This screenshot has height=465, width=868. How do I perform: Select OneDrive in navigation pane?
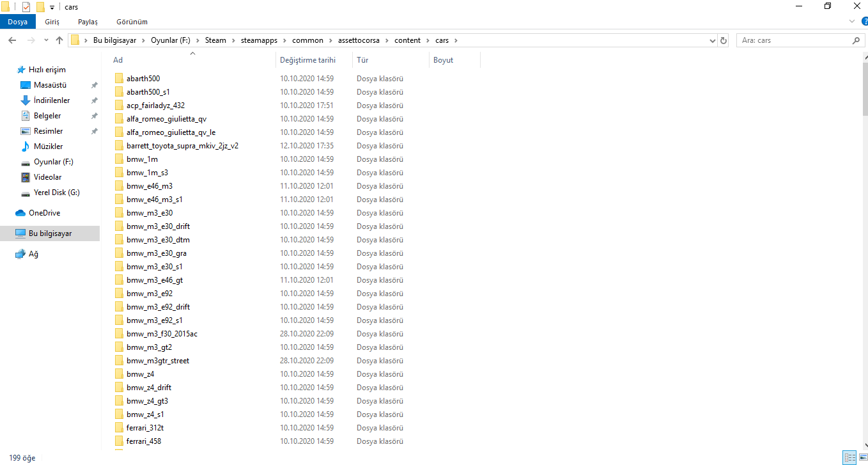point(44,213)
